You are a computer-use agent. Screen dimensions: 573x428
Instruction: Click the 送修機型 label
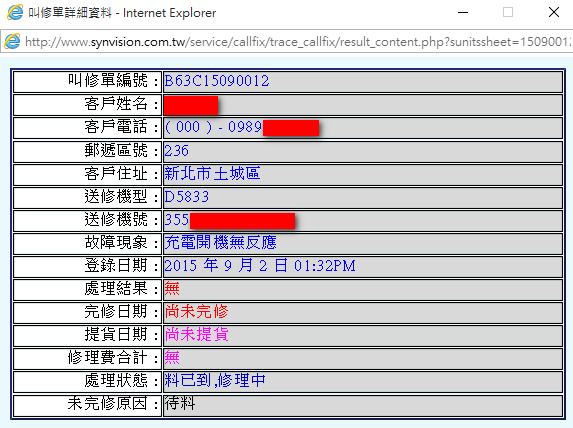pyautogui.click(x=122, y=196)
